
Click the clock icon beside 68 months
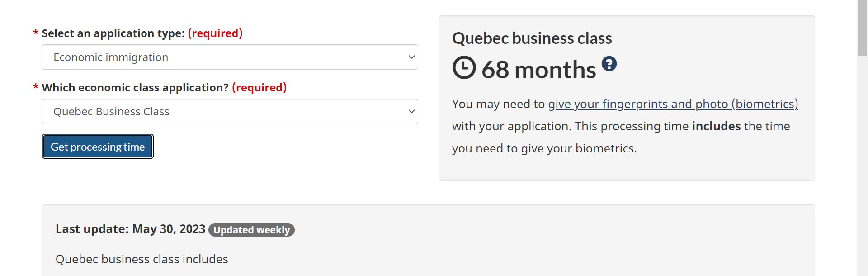tap(464, 68)
